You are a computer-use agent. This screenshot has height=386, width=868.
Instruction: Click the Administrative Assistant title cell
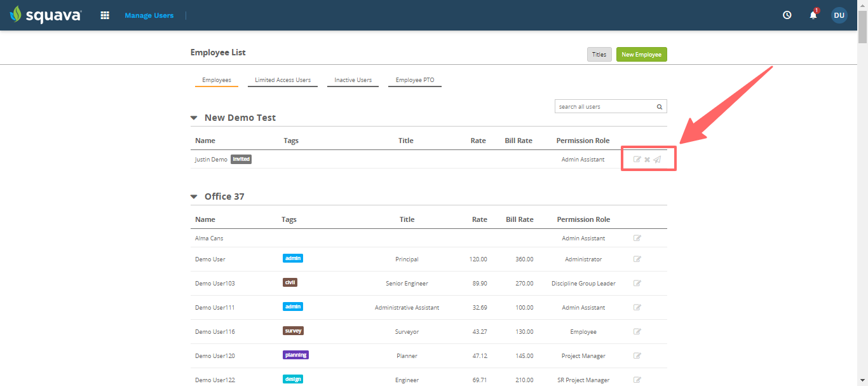click(x=407, y=308)
